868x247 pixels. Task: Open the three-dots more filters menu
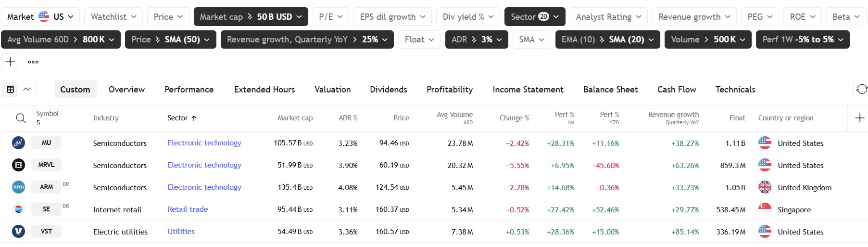pyautogui.click(x=33, y=62)
